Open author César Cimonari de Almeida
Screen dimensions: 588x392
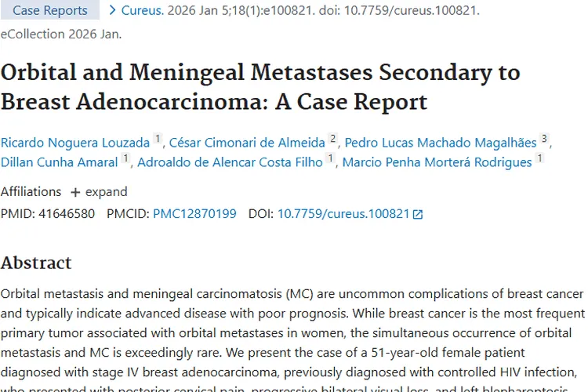pos(247,143)
